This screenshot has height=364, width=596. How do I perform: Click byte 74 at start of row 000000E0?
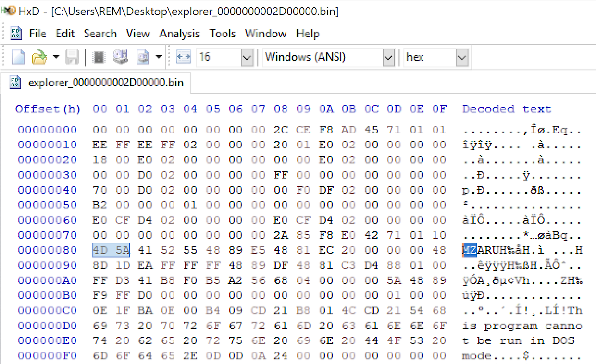pyautogui.click(x=100, y=341)
